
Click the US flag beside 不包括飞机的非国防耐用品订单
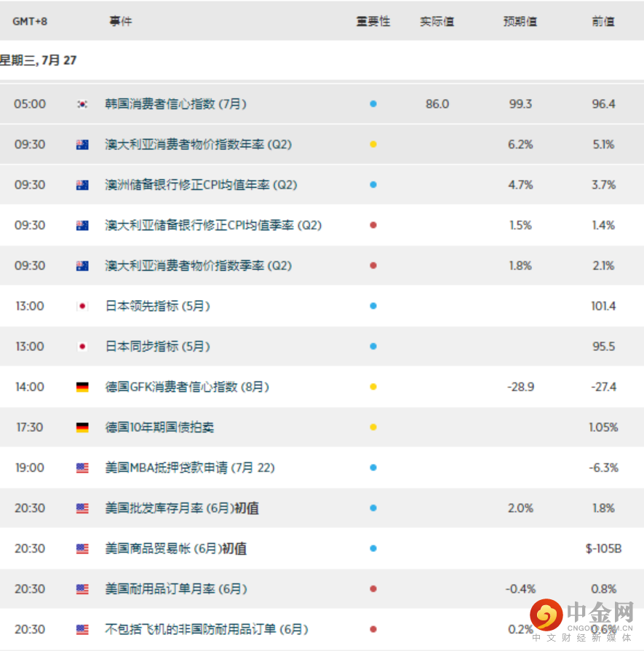tap(82, 629)
